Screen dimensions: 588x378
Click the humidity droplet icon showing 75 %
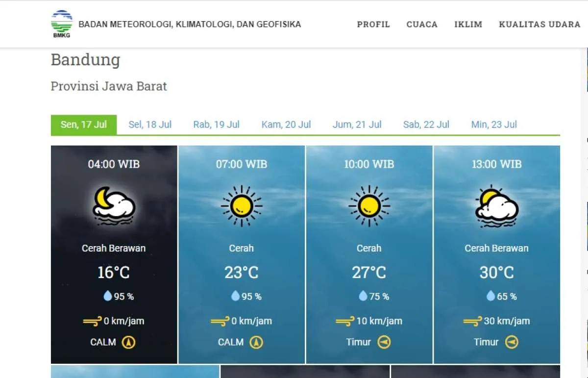[x=363, y=296]
